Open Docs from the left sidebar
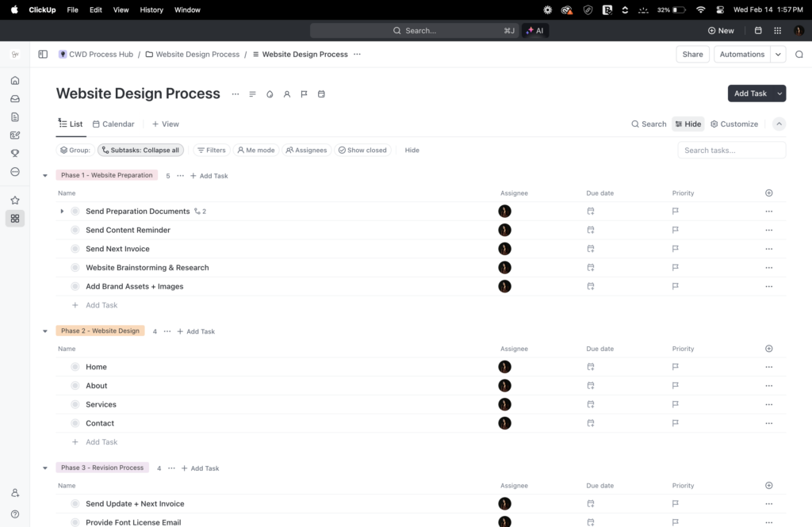812x527 pixels. click(x=14, y=116)
